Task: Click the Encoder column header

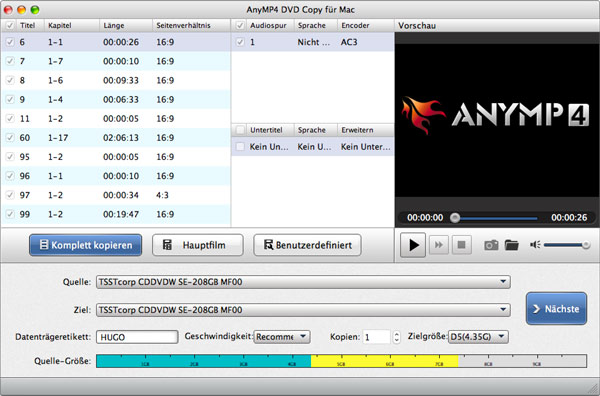Action: pos(365,25)
